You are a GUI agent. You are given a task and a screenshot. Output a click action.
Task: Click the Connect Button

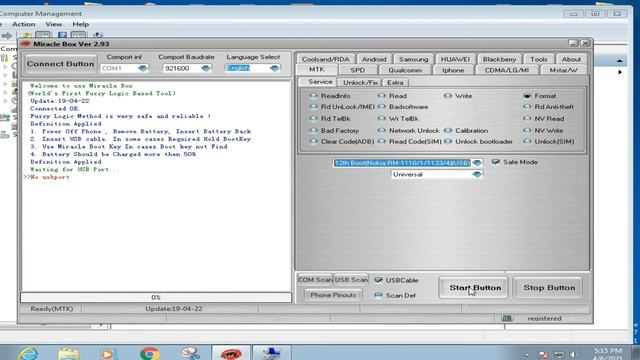tap(60, 64)
